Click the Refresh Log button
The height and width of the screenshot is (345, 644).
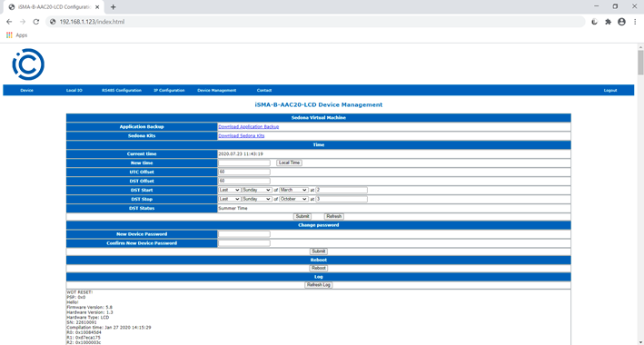[x=319, y=285]
